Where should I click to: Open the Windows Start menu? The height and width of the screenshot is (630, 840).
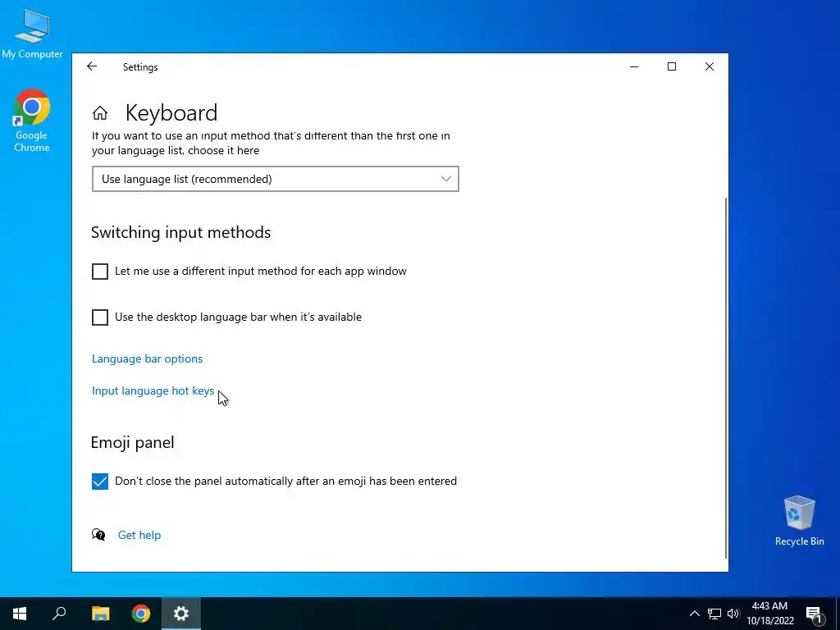[x=20, y=614]
